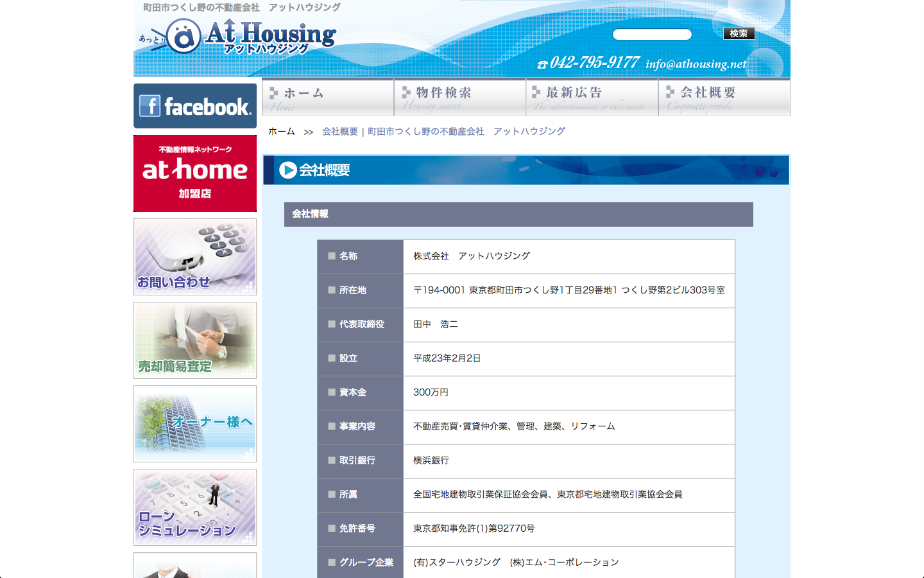The image size is (924, 578).
Task: Go to the 最新広告 nav tab
Action: (592, 97)
